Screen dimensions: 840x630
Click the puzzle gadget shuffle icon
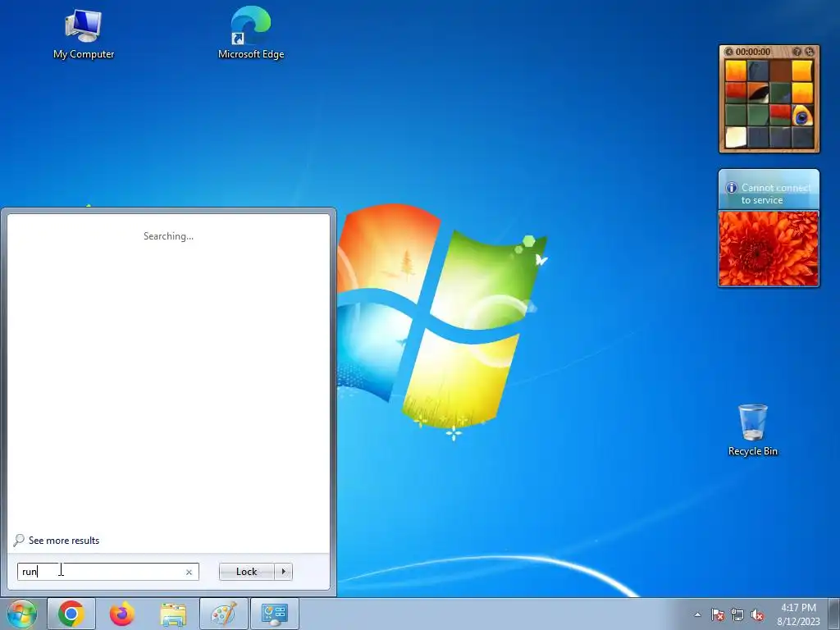pyautogui.click(x=810, y=52)
